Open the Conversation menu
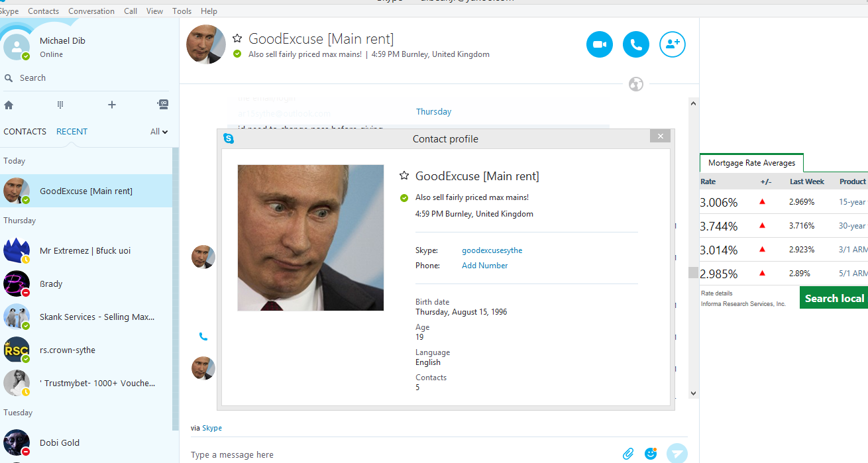The height and width of the screenshot is (463, 868). click(x=91, y=11)
